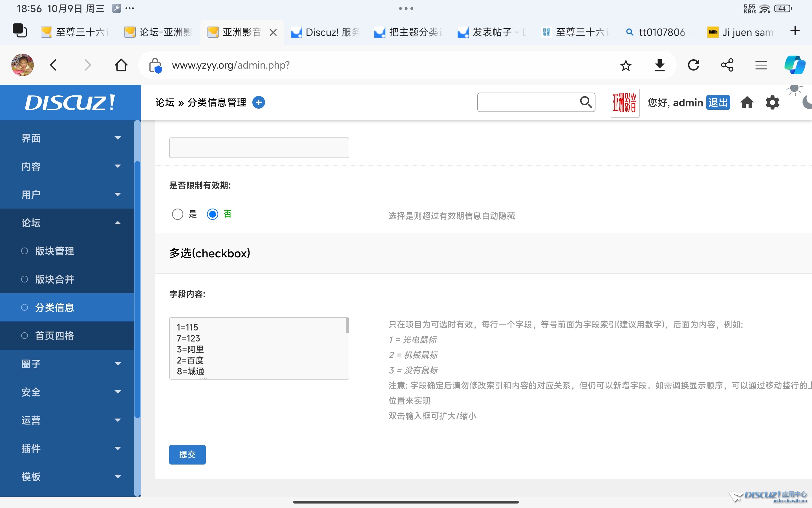The width and height of the screenshot is (812, 508).
Task: Select 是 for 是否限制有效期
Action: (x=178, y=214)
